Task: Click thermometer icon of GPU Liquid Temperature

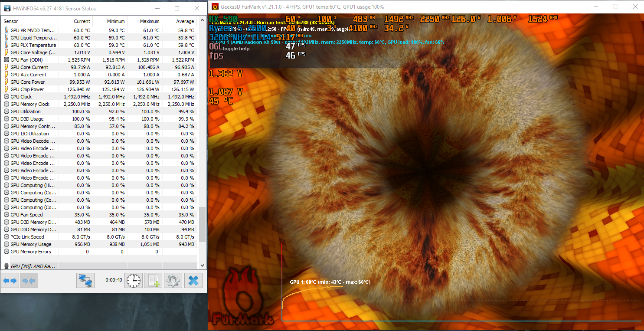Action: click(x=6, y=38)
